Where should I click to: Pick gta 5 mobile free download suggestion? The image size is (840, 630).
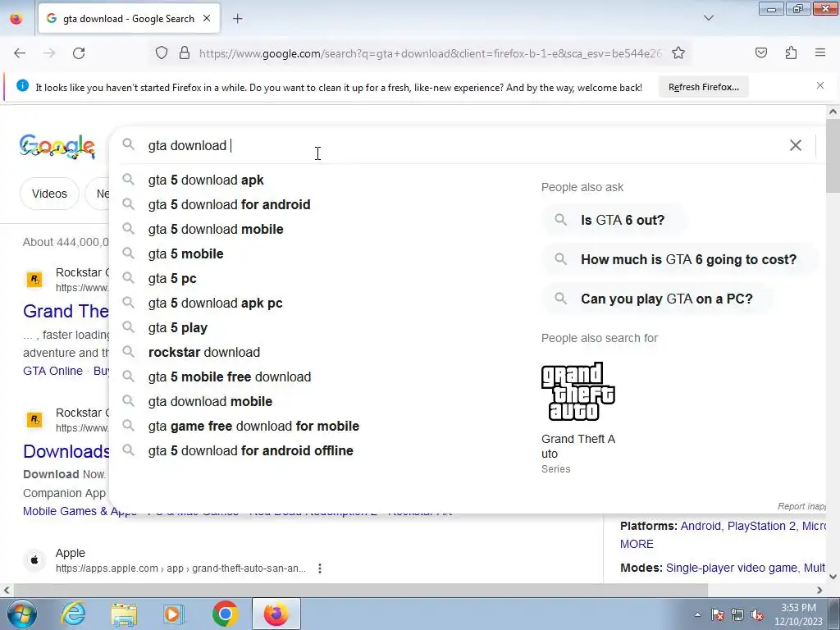click(x=230, y=377)
